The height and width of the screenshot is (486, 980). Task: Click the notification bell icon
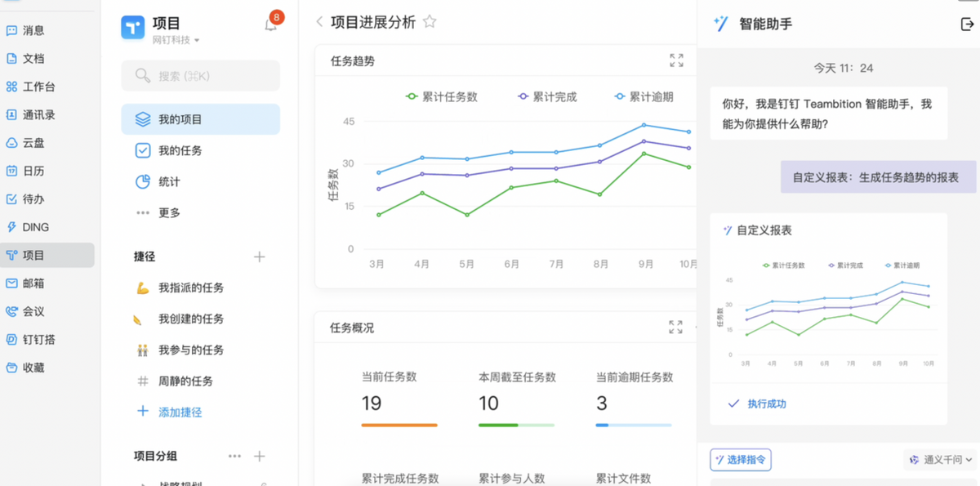tap(271, 25)
